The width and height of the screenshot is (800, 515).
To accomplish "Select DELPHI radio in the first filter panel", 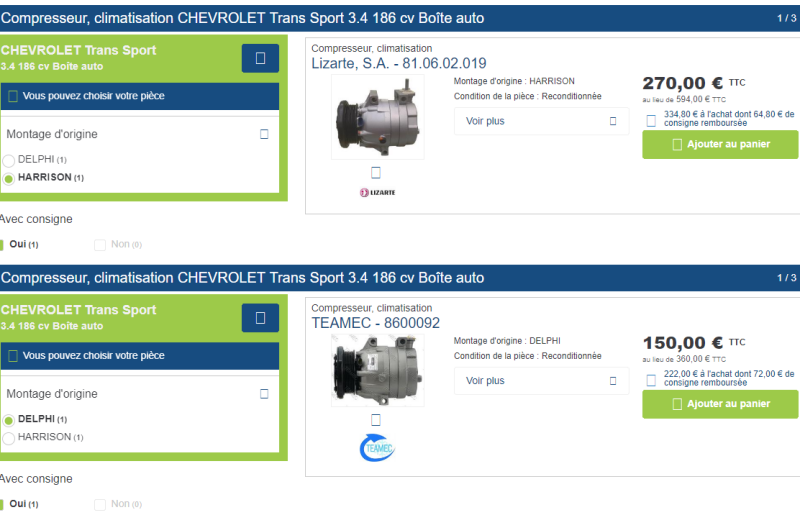I will tap(9, 160).
